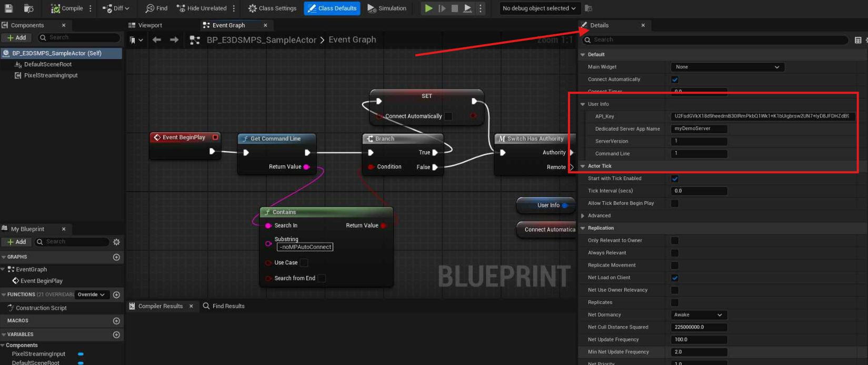Expand the Advanced section in Details
This screenshot has height=365, width=868.
(x=583, y=216)
